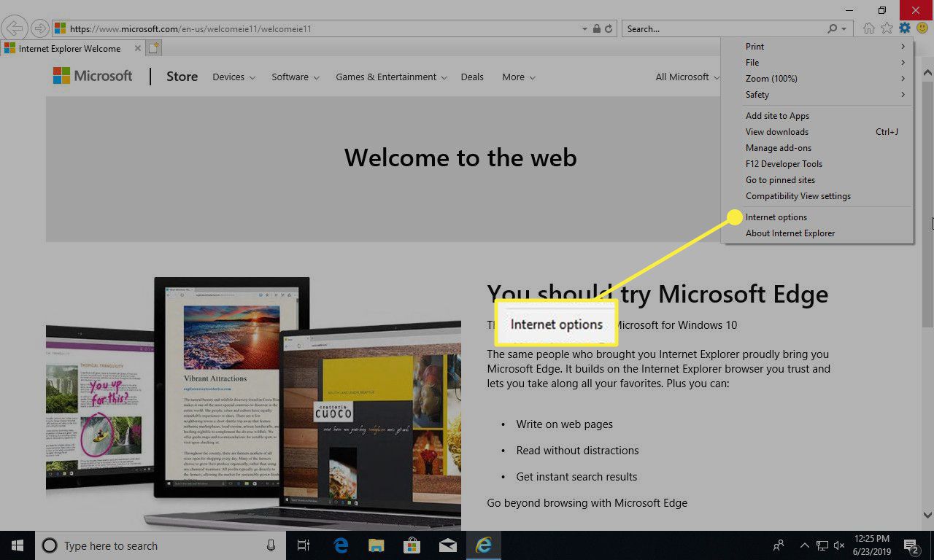
Task: Launch Microsoft Edge from the taskbar
Action: 341,545
